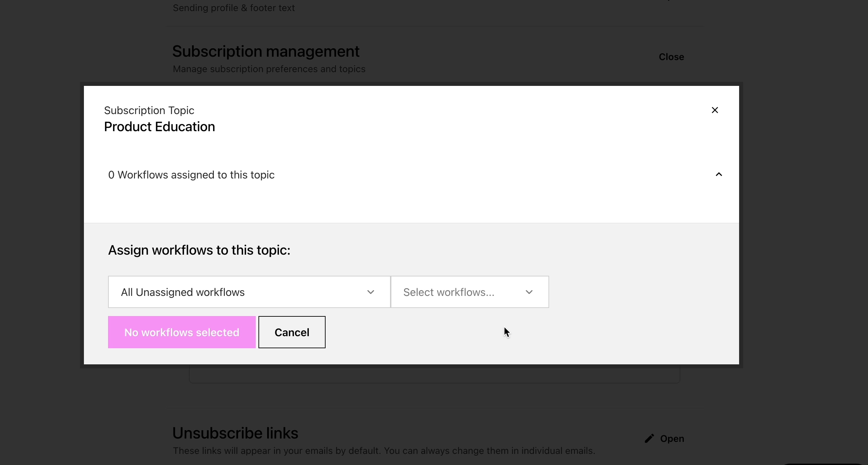
Task: Click the Subscription management title
Action: pos(265,51)
